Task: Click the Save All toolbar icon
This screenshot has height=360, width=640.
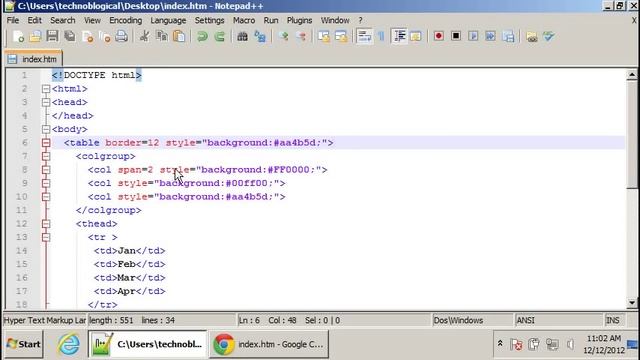Action: coord(70,36)
